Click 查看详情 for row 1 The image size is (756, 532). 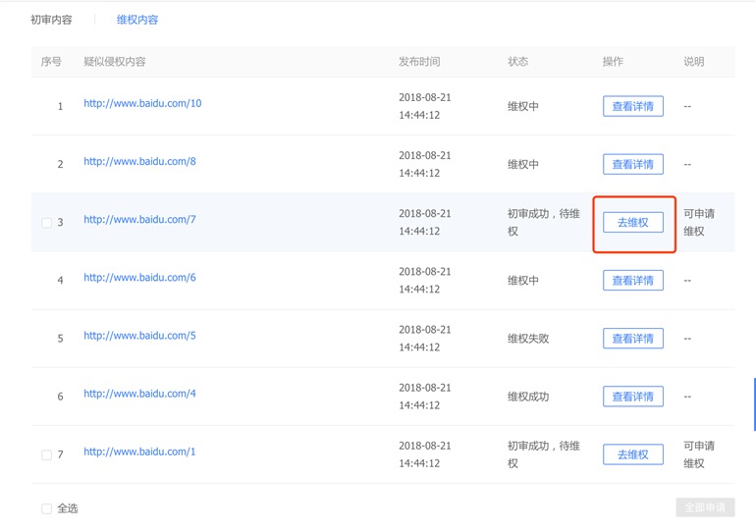(x=632, y=106)
